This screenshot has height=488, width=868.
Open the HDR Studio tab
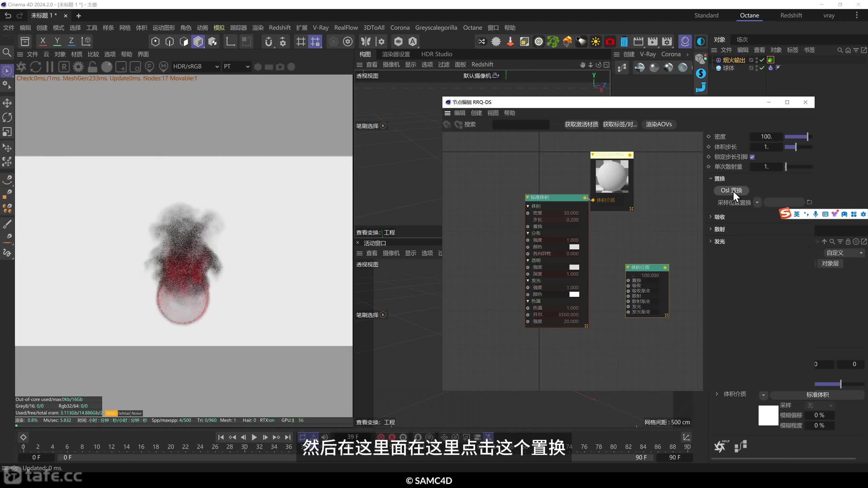437,54
